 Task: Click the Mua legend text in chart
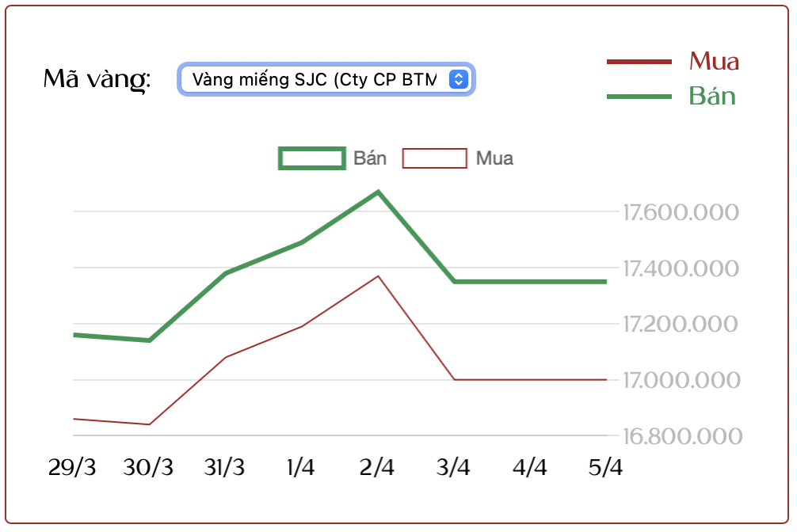(494, 158)
